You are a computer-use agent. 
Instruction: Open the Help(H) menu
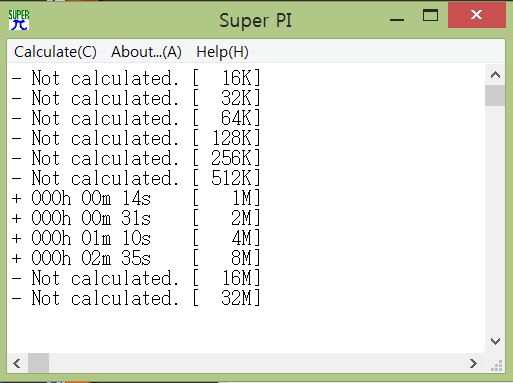tap(222, 52)
